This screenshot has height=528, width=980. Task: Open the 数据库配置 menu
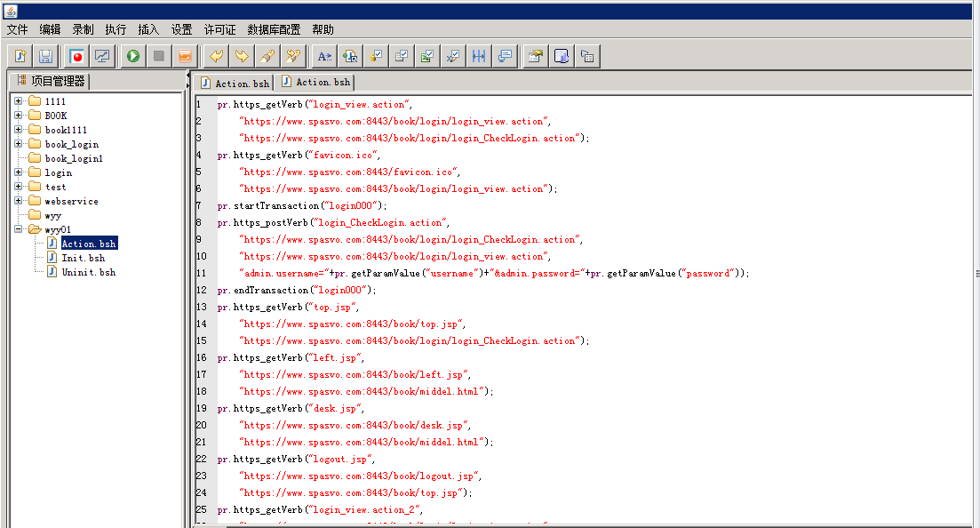tap(274, 29)
